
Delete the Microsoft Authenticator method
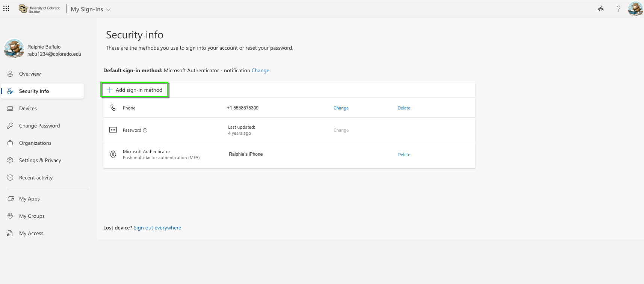pos(404,155)
